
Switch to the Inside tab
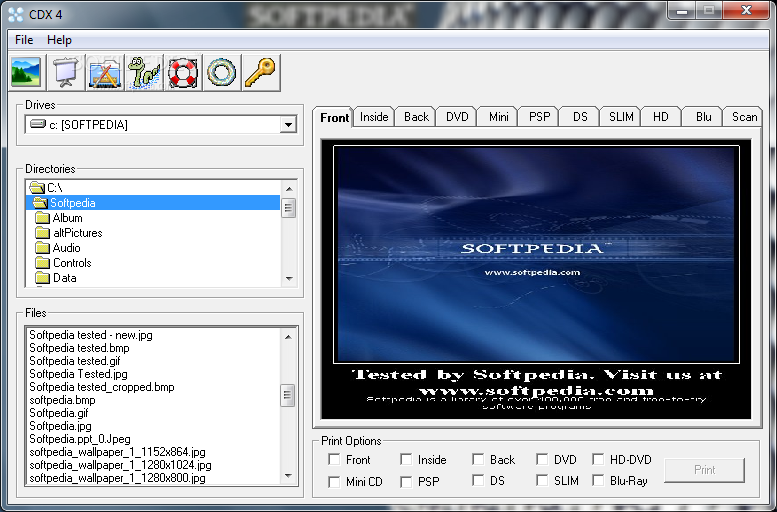[374, 117]
